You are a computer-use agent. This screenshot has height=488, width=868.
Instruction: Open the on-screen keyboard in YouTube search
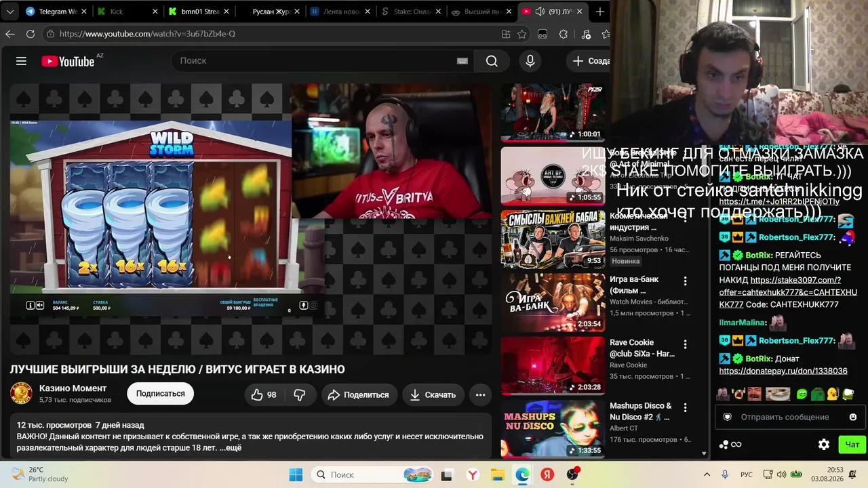click(462, 61)
